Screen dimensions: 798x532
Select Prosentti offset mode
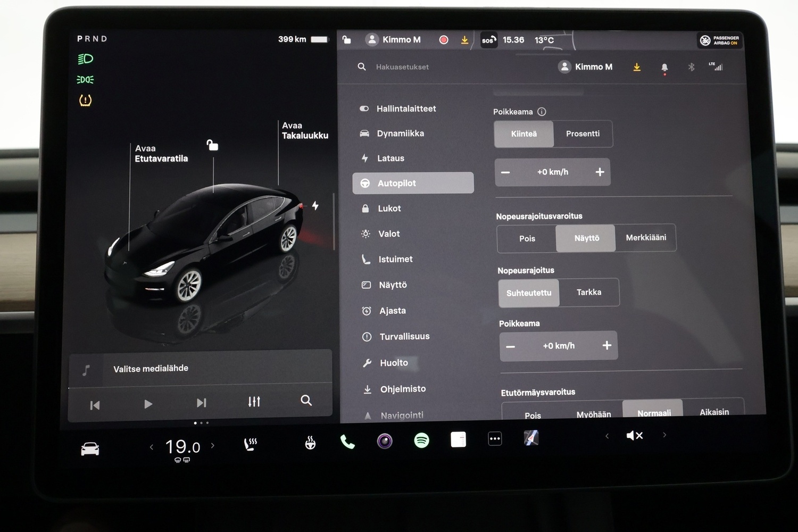(x=583, y=134)
